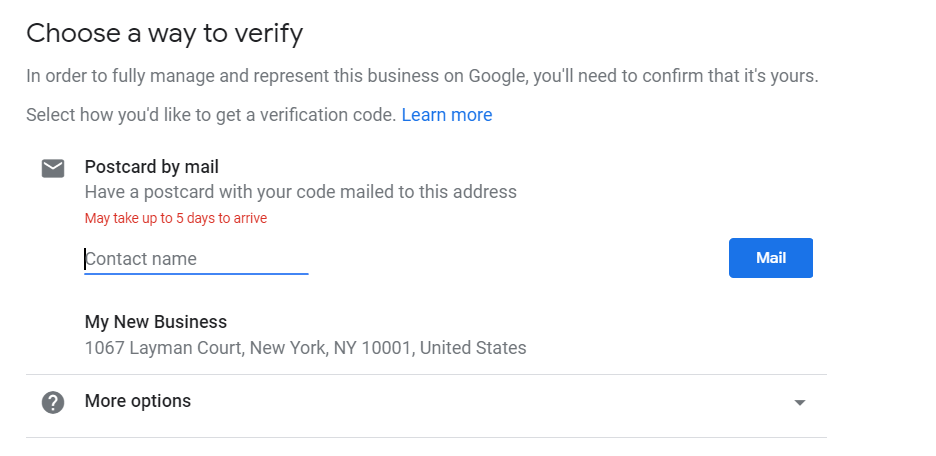This screenshot has width=936, height=456.
Task: Click the 1067 Layman Court street text
Action: click(x=159, y=348)
